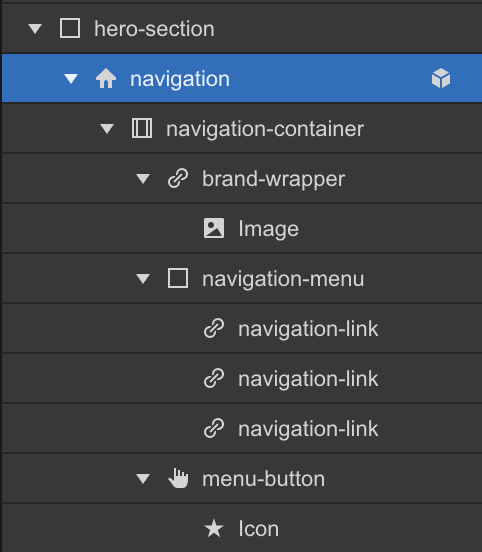Click the square icon beside navigation-menu
The image size is (482, 552).
178,278
